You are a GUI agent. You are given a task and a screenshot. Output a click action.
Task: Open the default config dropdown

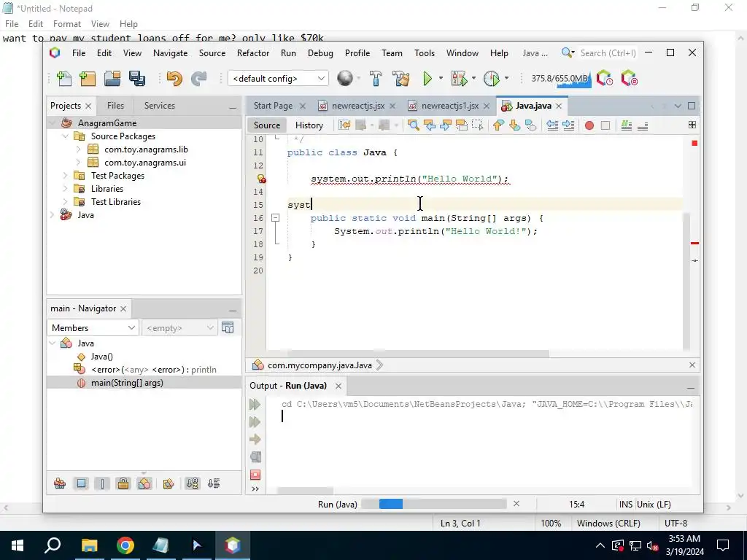point(278,79)
